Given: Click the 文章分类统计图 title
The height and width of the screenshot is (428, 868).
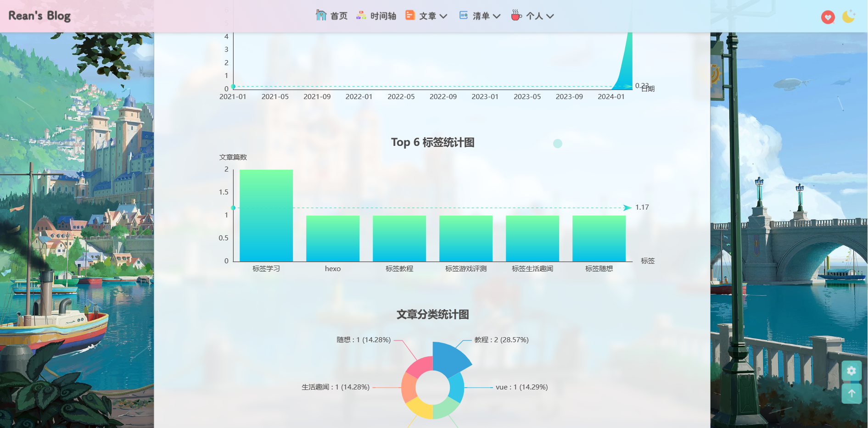Looking at the screenshot, I should pos(432,314).
